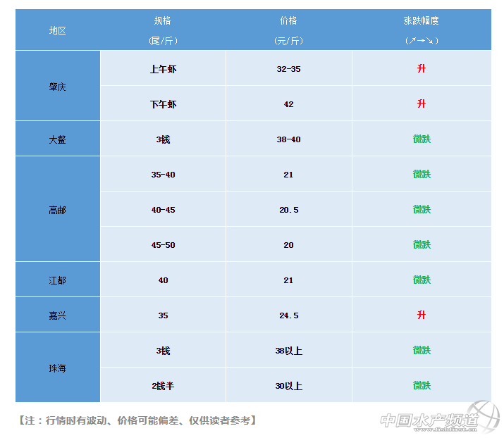
Task: Select the 肇庆 region cell
Action: [x=58, y=87]
